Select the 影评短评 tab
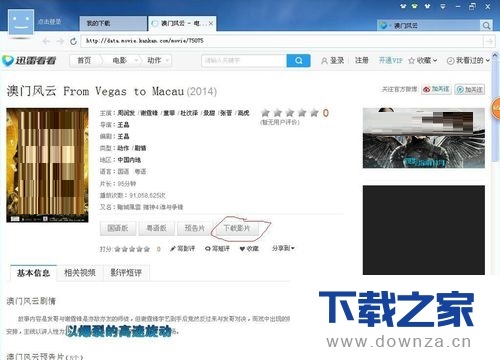 [x=126, y=273]
